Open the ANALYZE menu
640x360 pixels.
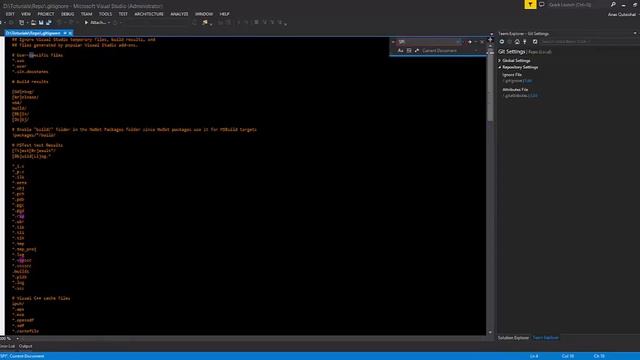(x=179, y=14)
